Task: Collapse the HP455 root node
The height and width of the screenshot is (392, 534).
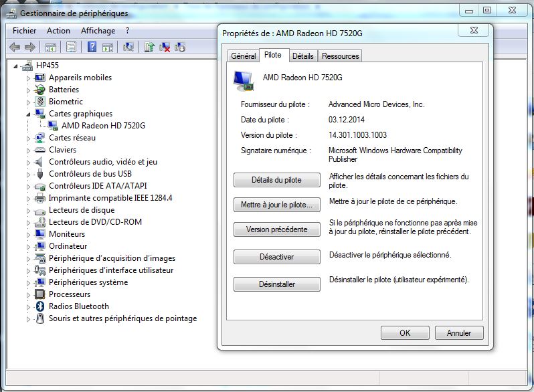Action: (15, 66)
